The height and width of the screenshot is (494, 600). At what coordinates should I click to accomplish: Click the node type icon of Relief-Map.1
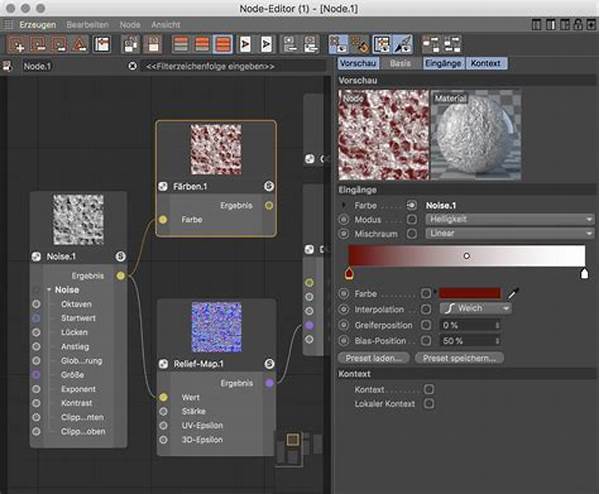pyautogui.click(x=164, y=364)
